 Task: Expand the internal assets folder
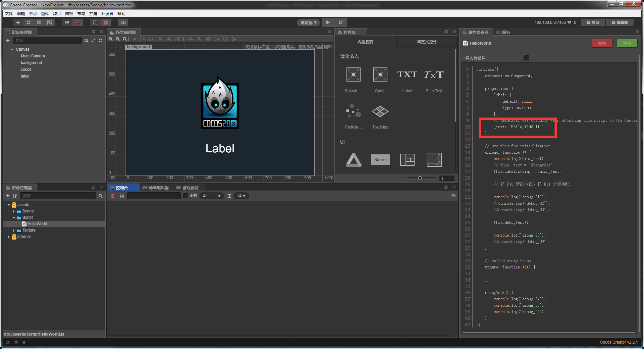tap(9, 237)
